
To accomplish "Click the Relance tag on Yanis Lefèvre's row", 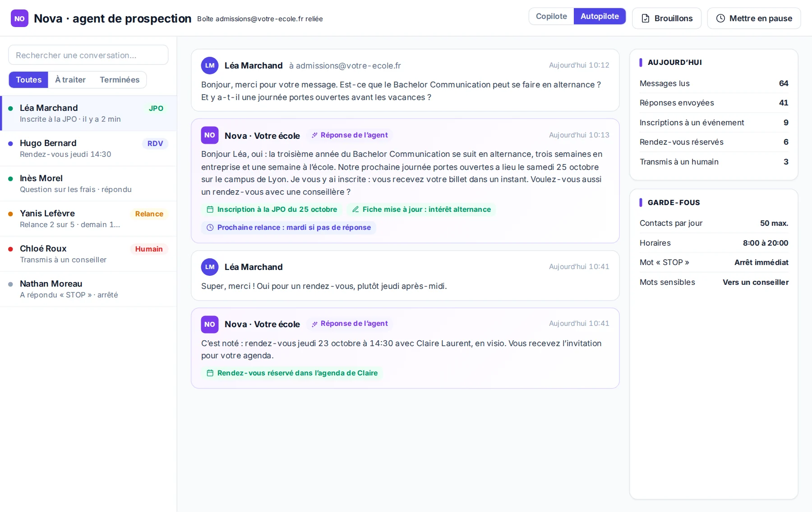I will 149,214.
